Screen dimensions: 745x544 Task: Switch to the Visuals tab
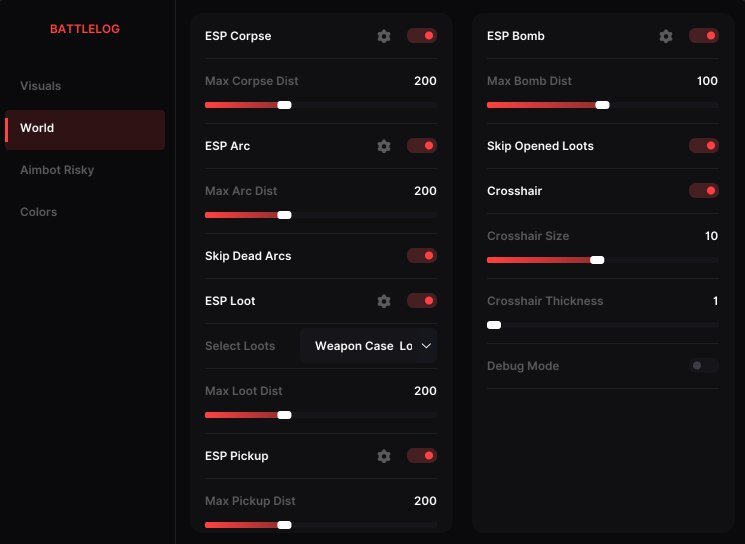pyautogui.click(x=40, y=86)
